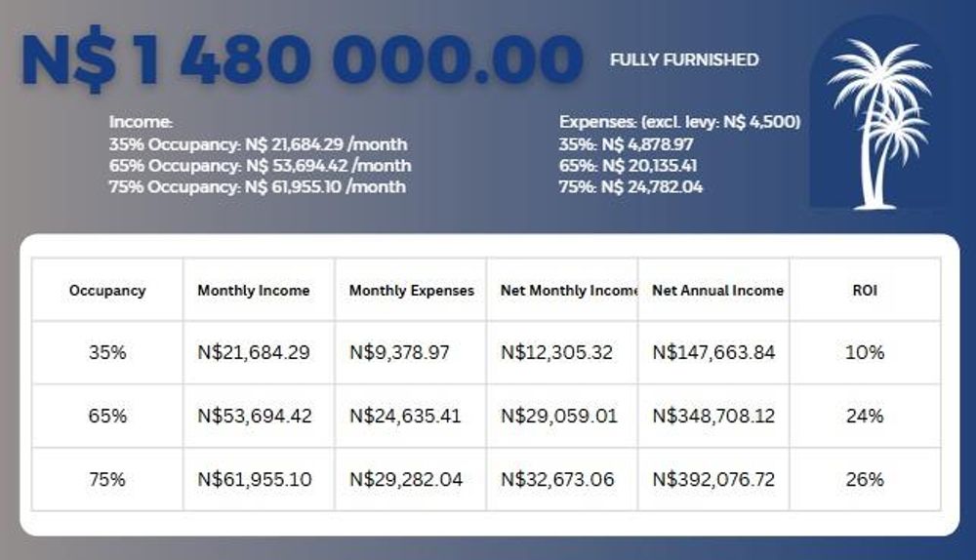Click the 10% ROI cell

(x=865, y=352)
